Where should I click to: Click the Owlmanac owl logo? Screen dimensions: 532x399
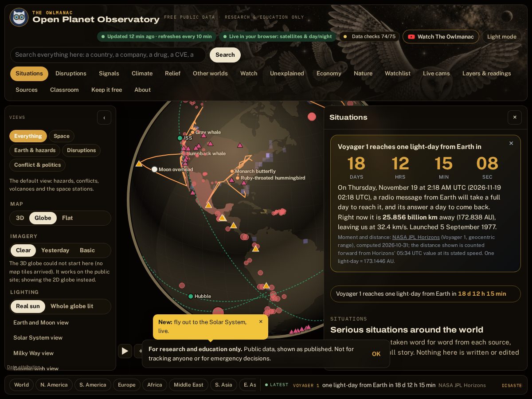pyautogui.click(x=19, y=17)
